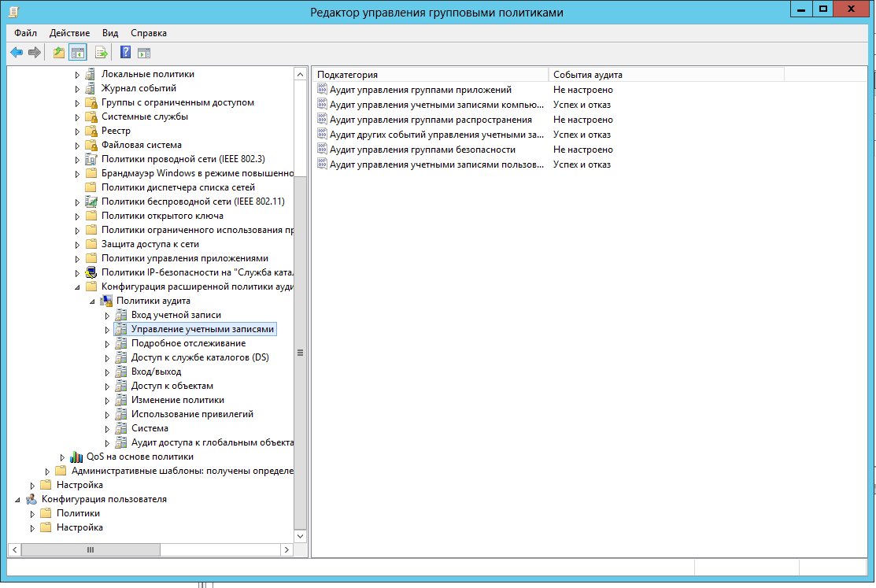Expand Изменение политики node

pos(107,401)
